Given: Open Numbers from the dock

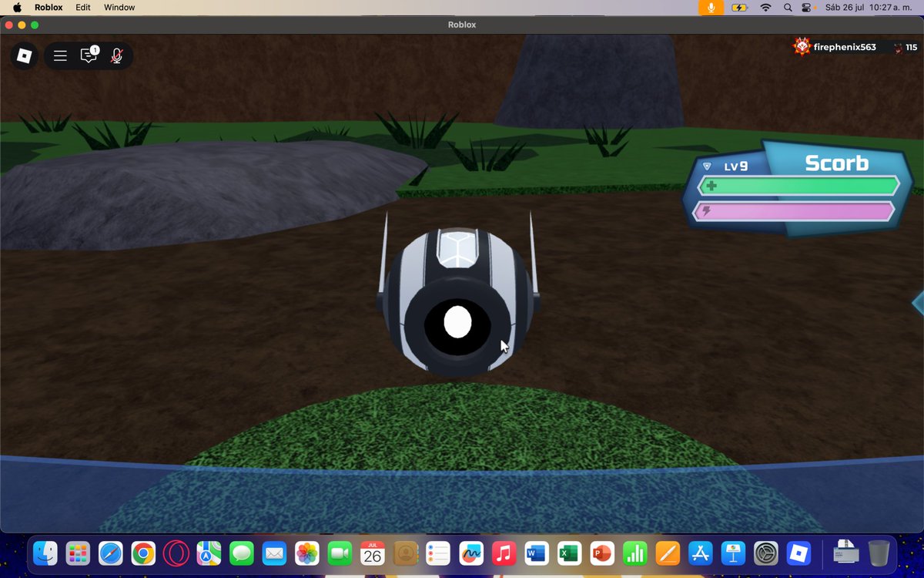Looking at the screenshot, I should click(x=634, y=553).
